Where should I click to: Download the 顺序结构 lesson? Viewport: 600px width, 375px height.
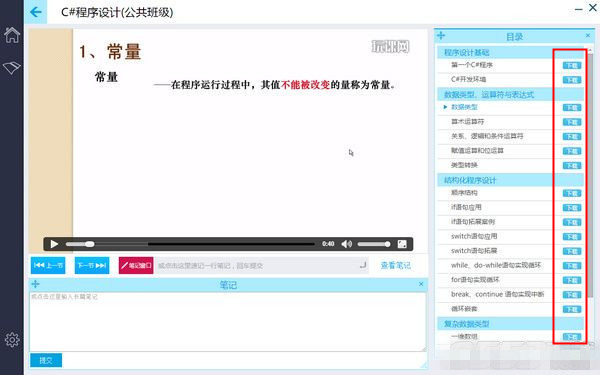(572, 193)
